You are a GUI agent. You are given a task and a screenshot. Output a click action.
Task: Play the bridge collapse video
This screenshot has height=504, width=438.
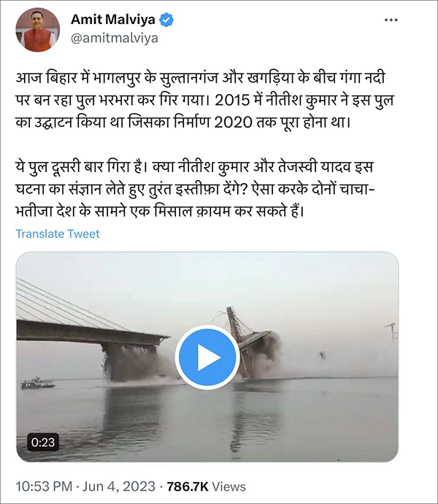(207, 357)
